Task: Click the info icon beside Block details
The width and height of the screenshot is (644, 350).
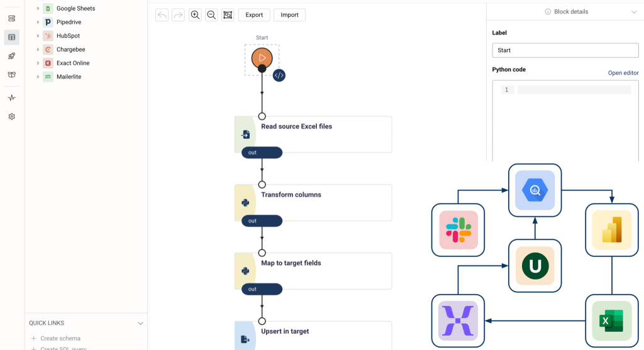Action: pos(548,12)
